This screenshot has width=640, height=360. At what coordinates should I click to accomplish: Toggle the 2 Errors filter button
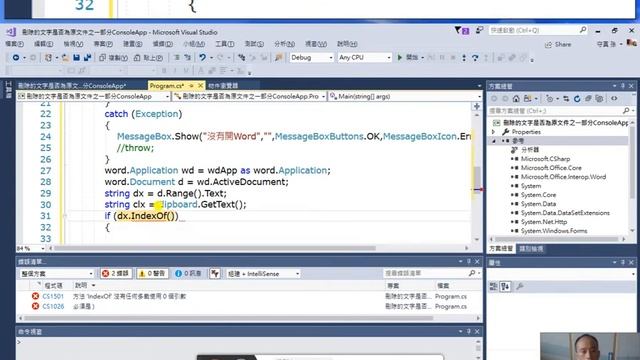point(116,273)
